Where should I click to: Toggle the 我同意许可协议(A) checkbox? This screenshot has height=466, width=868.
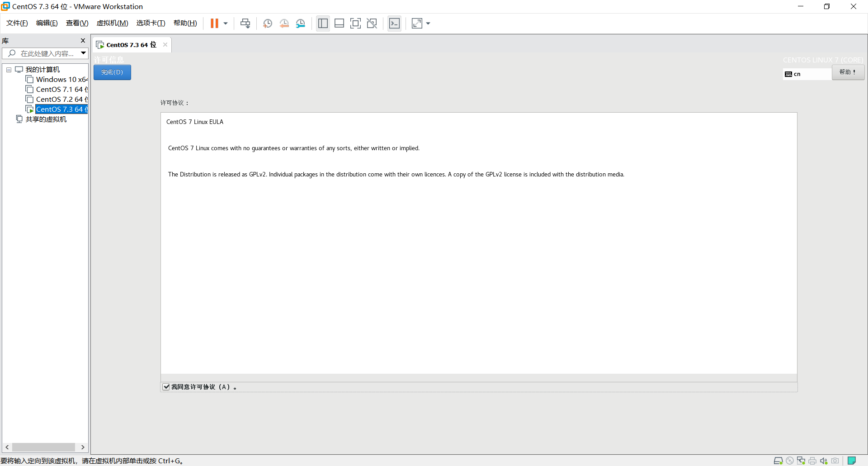[x=166, y=387]
